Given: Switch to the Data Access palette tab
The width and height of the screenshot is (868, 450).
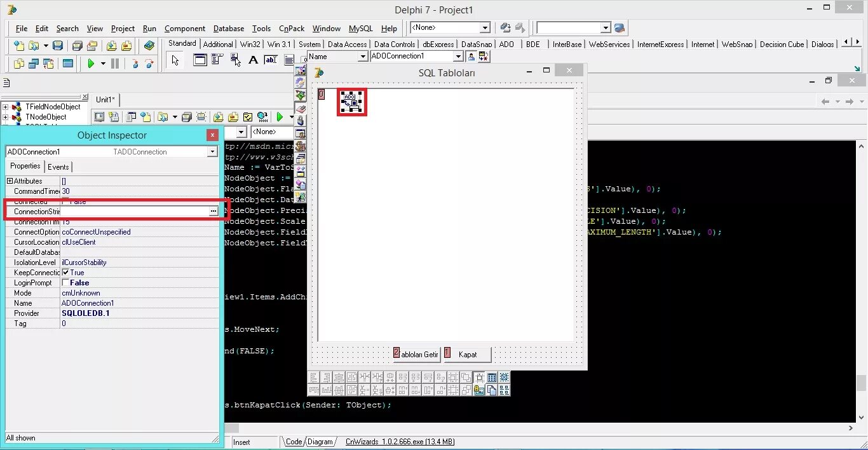Looking at the screenshot, I should coord(347,44).
